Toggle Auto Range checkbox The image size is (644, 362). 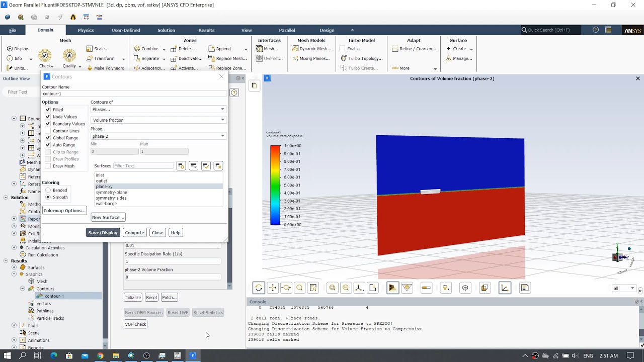coord(48,145)
